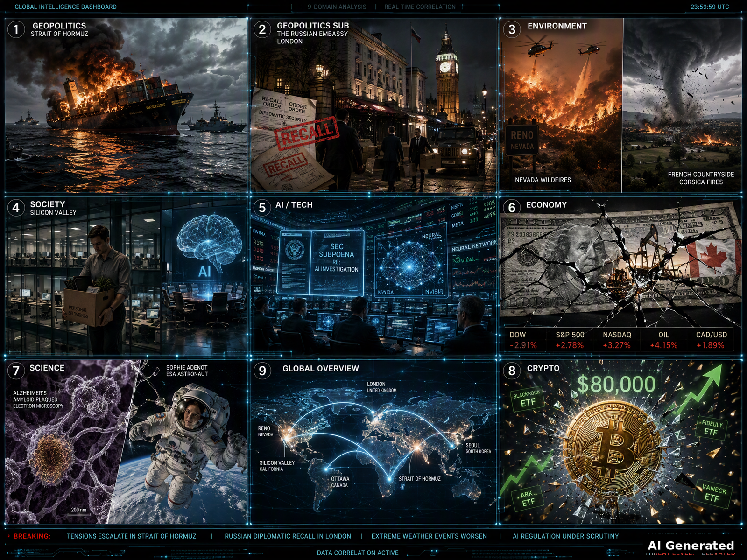Click the NASDAQ +3.27% ticker value

click(617, 345)
